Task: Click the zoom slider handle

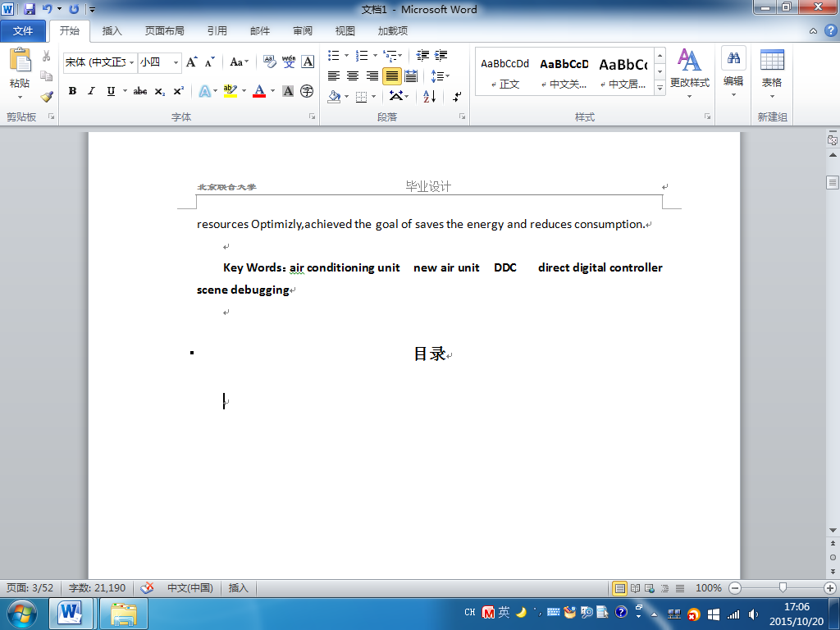Action: (x=783, y=588)
